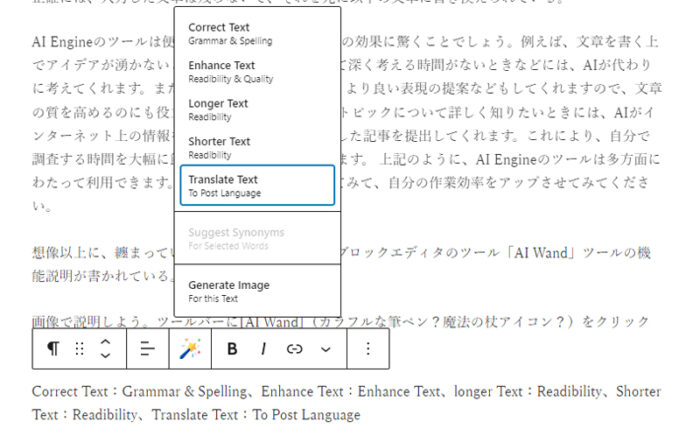
Task: Click the AI Wand magic wand icon
Action: [190, 349]
